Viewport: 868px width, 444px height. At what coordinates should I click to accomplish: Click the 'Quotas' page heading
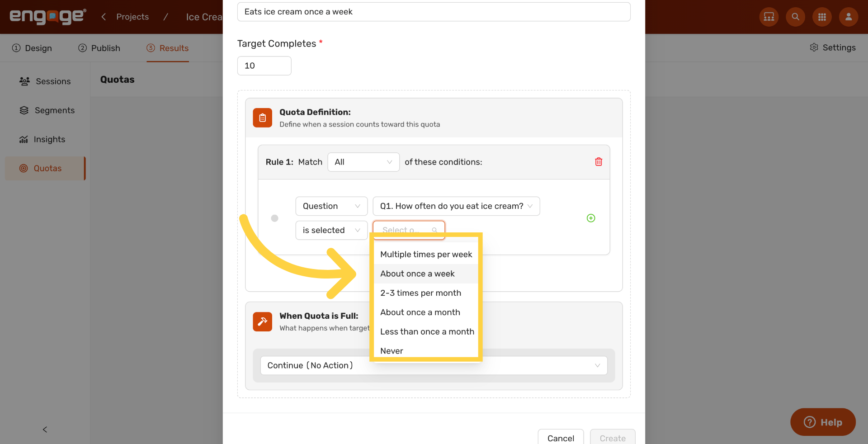coord(118,80)
